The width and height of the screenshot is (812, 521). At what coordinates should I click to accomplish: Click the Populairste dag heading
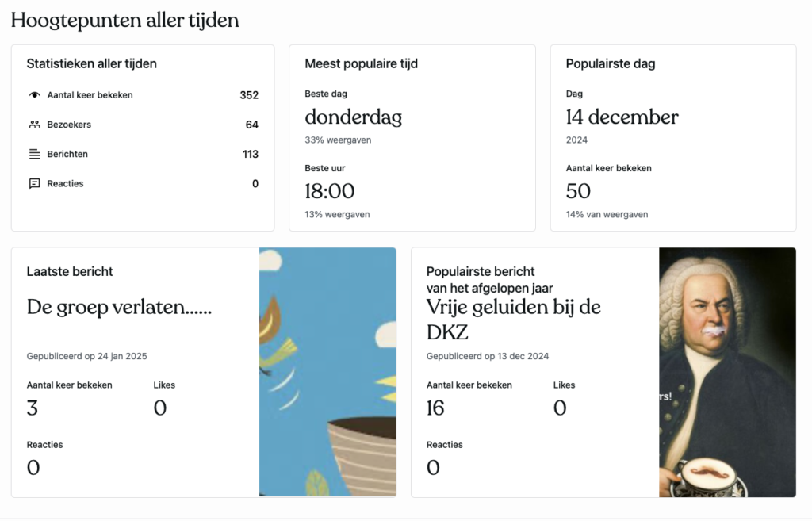pyautogui.click(x=611, y=63)
